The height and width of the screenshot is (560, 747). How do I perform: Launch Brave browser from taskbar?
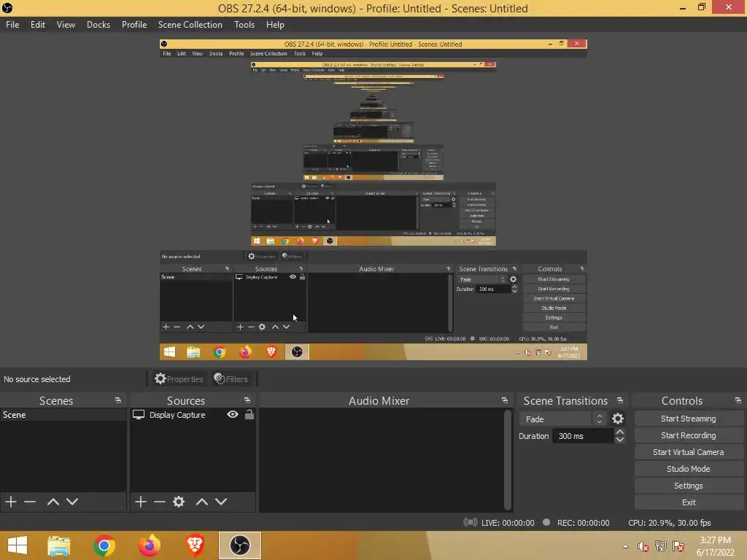click(195, 545)
